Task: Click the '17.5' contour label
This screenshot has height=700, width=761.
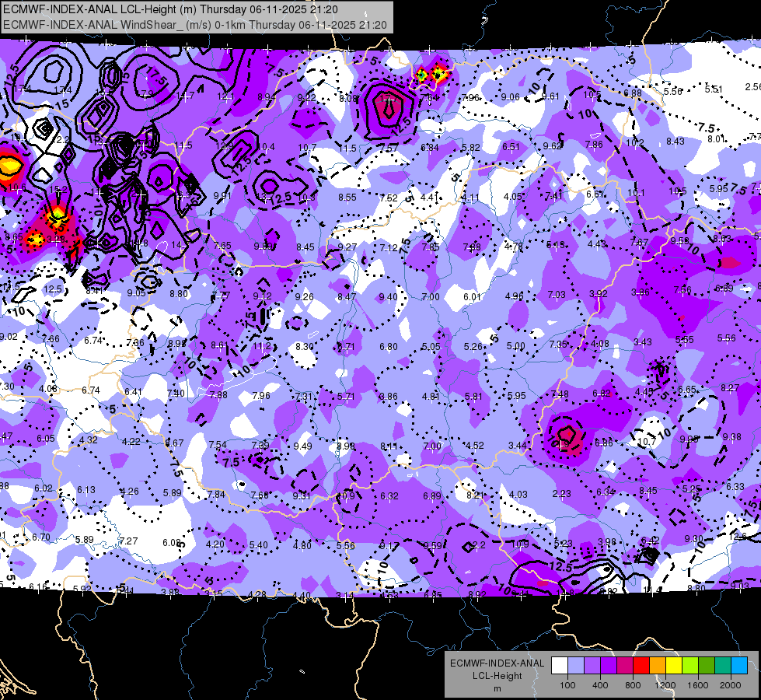Action: pyautogui.click(x=156, y=76)
